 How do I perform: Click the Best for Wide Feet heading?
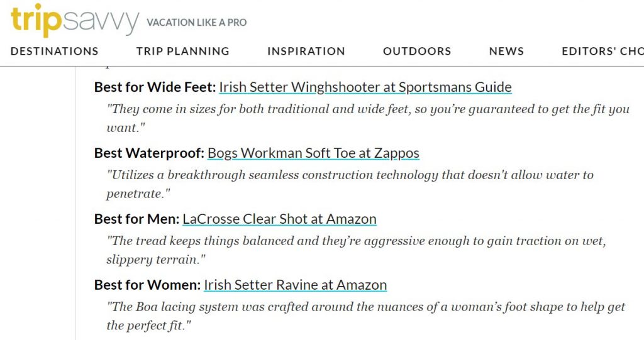(x=155, y=87)
